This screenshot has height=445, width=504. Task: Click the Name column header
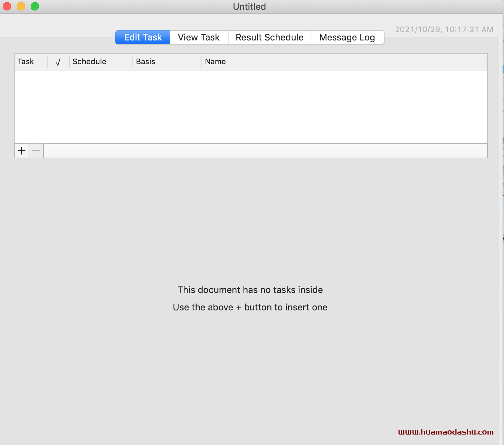(215, 62)
